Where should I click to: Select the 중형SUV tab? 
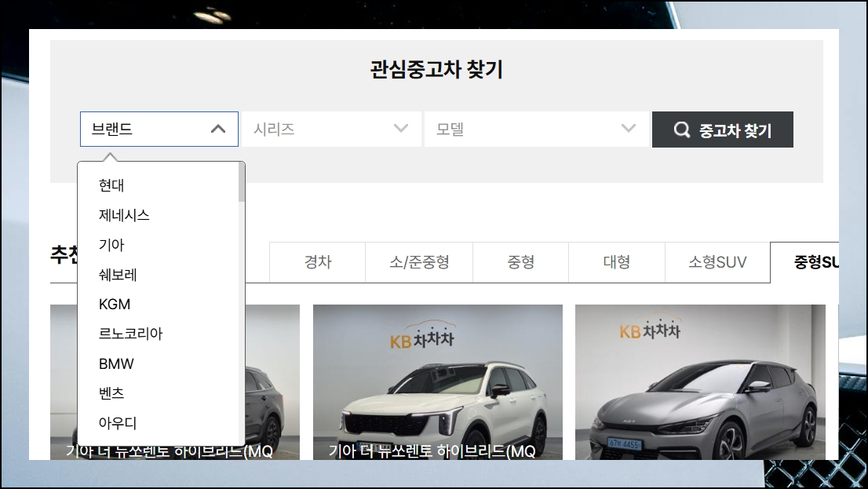click(805, 262)
